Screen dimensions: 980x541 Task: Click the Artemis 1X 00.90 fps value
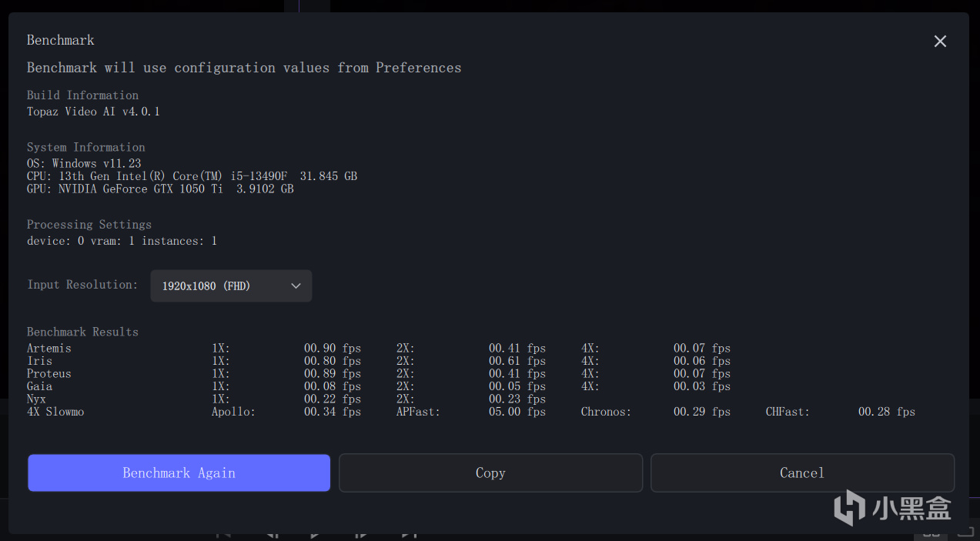coord(333,349)
